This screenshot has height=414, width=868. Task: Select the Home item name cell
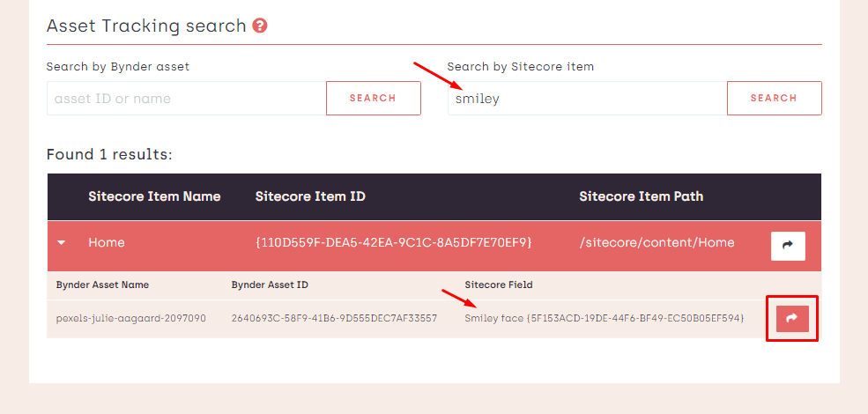click(107, 242)
